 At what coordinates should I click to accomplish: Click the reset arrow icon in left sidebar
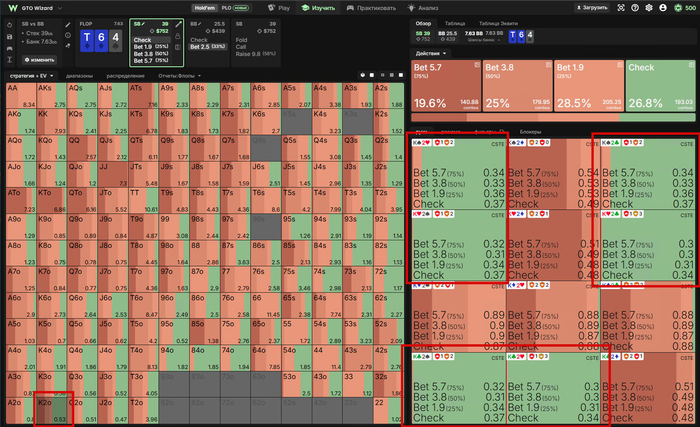(9, 25)
